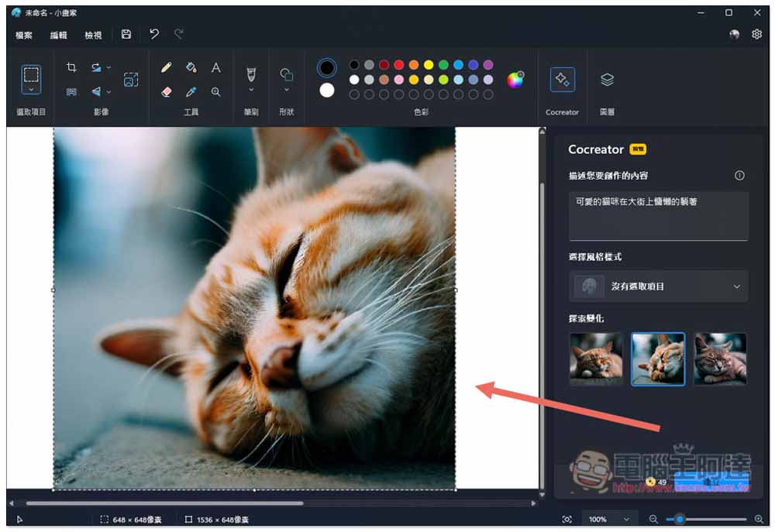Click the zoom out magnifier icon
Image resolution: width=775 pixels, height=532 pixels.
(x=653, y=519)
